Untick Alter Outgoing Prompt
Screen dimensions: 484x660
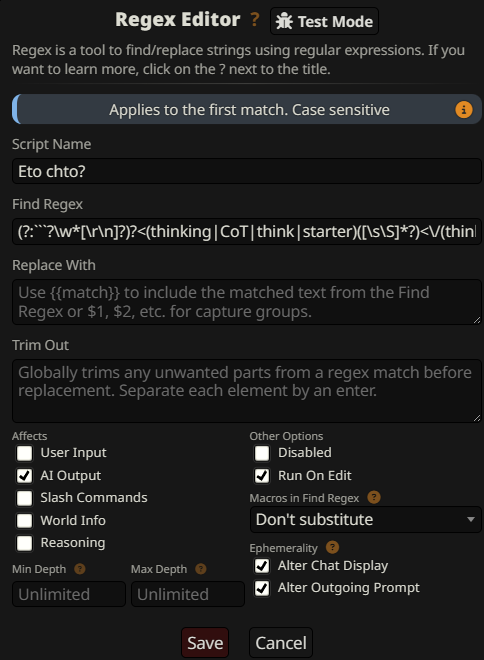click(x=262, y=588)
